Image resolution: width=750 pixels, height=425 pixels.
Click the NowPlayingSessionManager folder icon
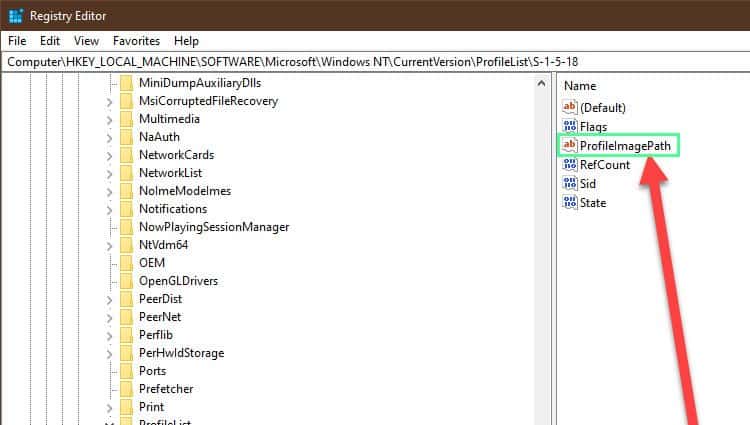pos(127,227)
